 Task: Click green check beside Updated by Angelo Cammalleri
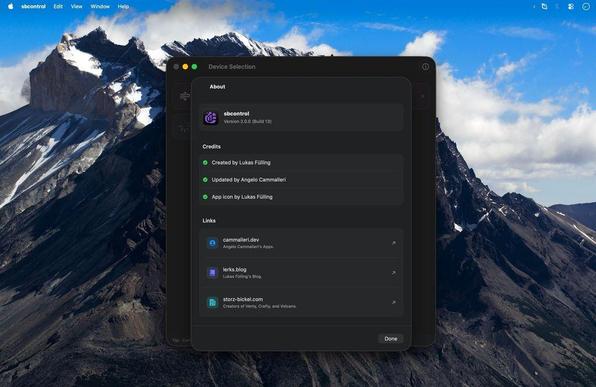tap(205, 180)
